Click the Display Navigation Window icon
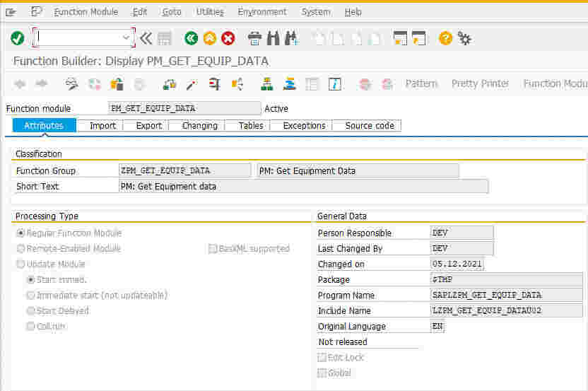 pyautogui.click(x=289, y=84)
